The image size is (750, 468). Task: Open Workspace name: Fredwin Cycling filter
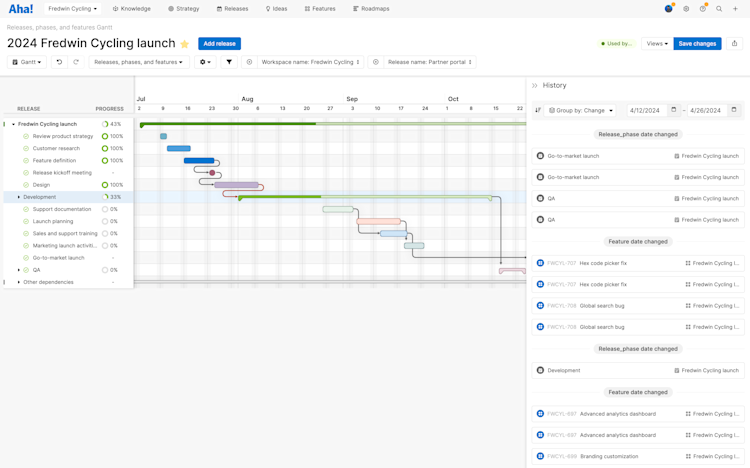(x=310, y=62)
